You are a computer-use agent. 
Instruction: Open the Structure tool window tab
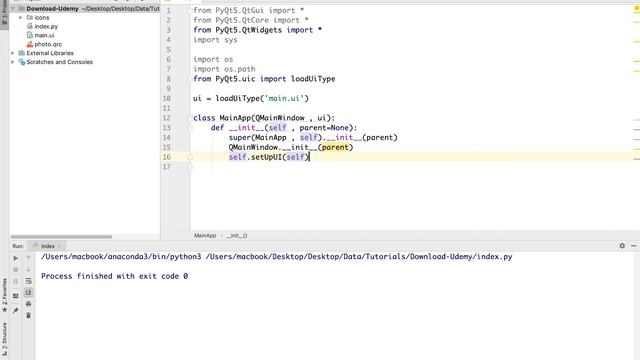4,340
